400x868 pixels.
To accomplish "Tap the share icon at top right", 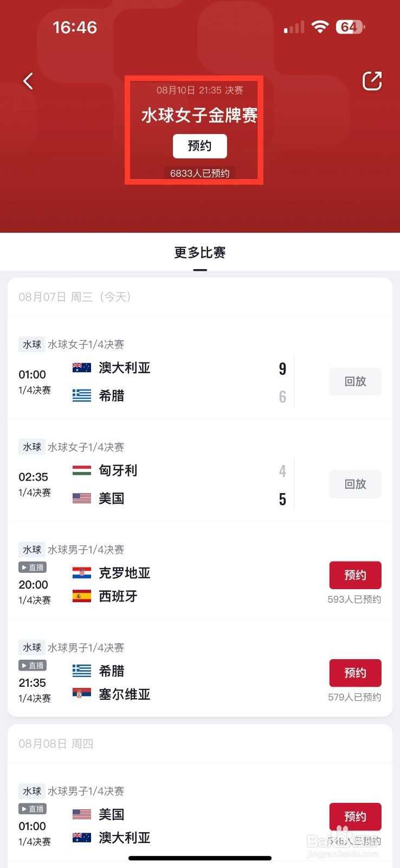I will [372, 81].
